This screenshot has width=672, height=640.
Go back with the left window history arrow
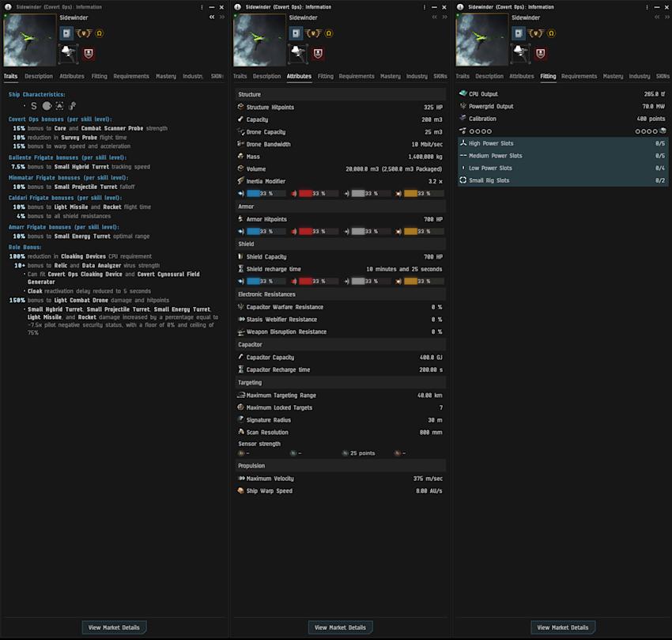coord(212,17)
